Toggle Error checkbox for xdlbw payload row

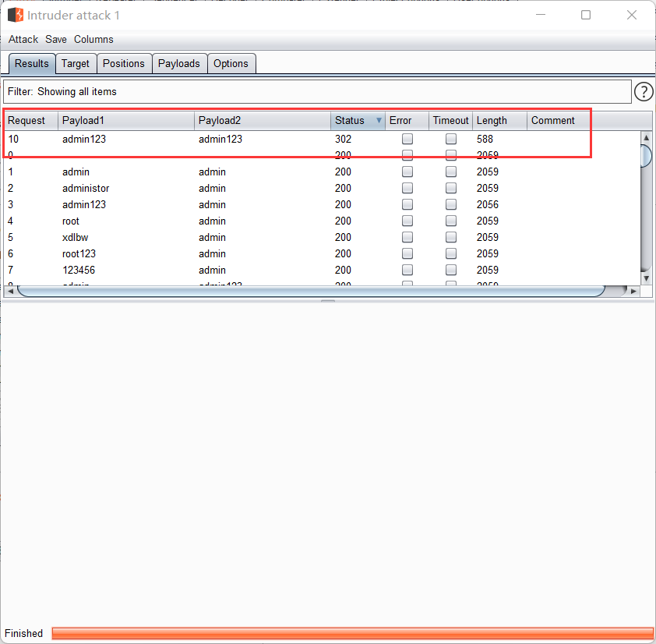407,238
